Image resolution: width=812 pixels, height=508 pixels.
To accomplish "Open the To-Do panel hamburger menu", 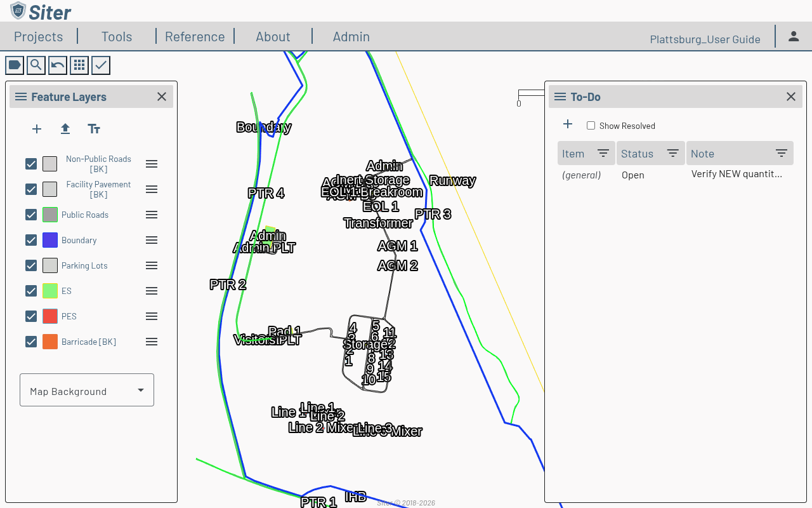I will [x=560, y=97].
